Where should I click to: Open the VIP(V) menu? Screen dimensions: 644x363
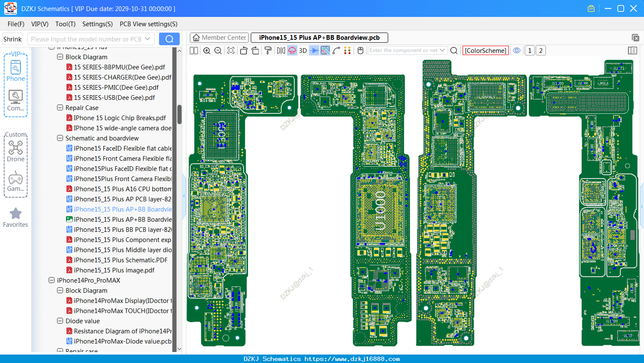pos(40,24)
